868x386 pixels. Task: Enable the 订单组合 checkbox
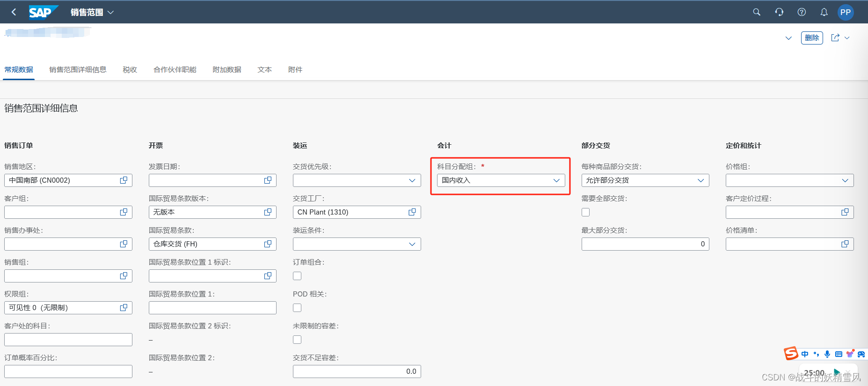click(x=297, y=276)
